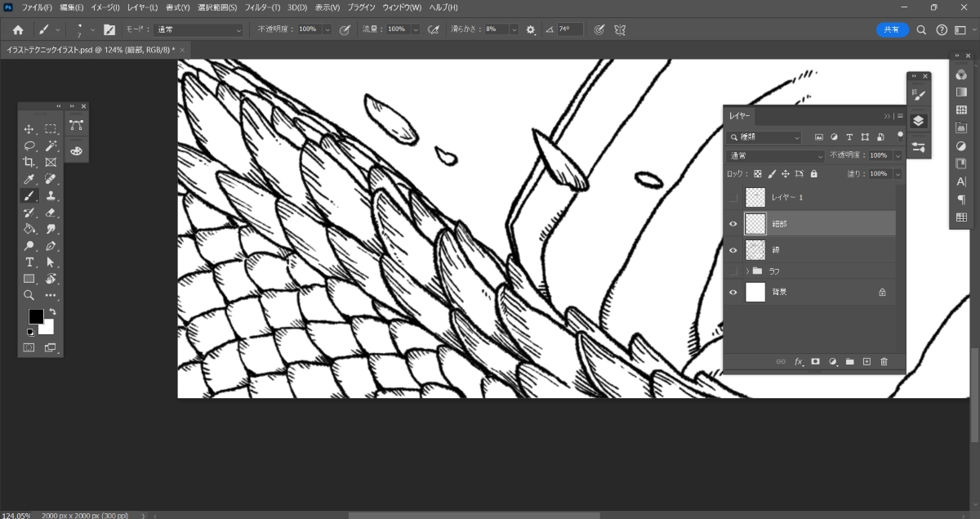Open the tool preset picker dropdown
Screen dimensions: 980x519
coord(57,29)
